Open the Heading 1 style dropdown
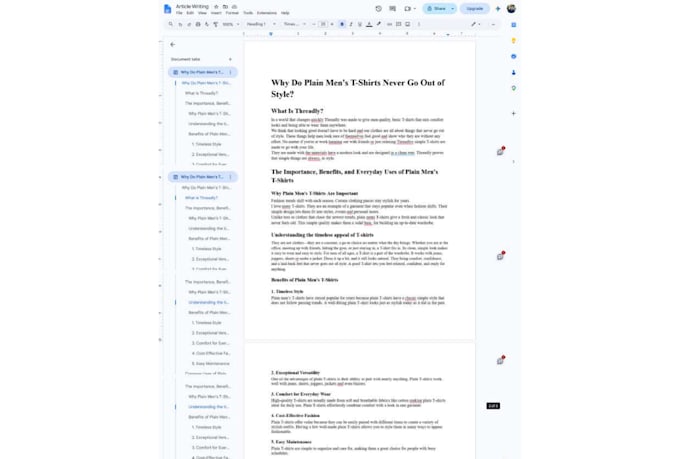The width and height of the screenshot is (680, 459). [261, 24]
